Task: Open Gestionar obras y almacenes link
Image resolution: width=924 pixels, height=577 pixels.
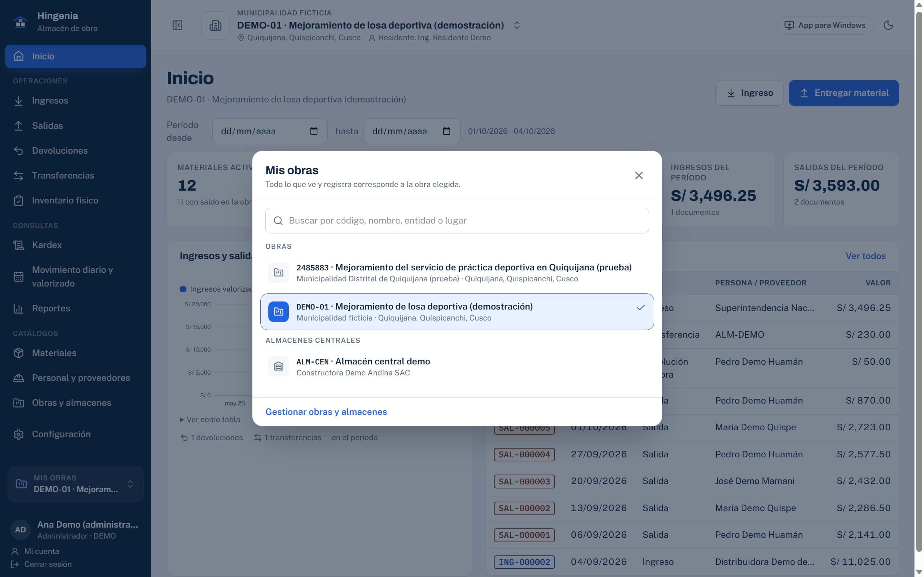Action: tap(326, 412)
